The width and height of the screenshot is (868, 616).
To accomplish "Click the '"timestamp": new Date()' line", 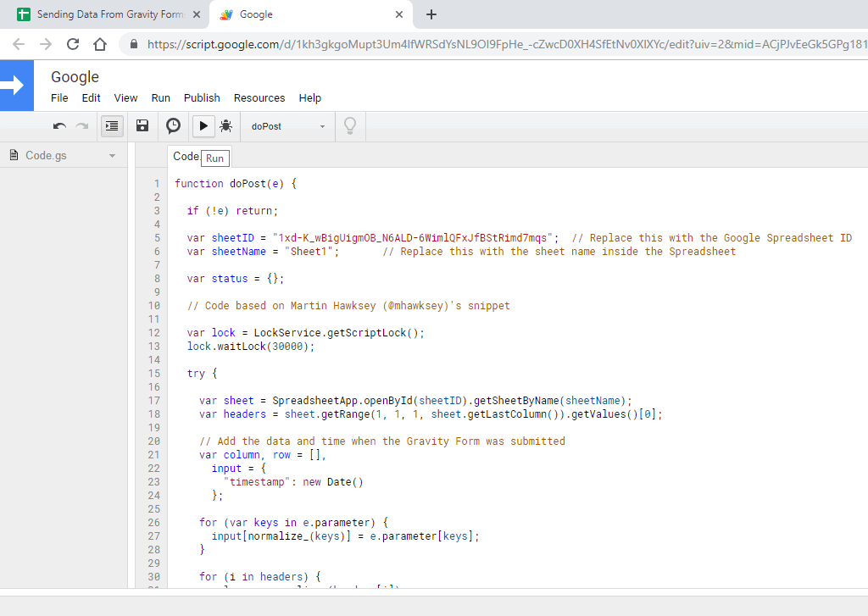I will pyautogui.click(x=293, y=482).
